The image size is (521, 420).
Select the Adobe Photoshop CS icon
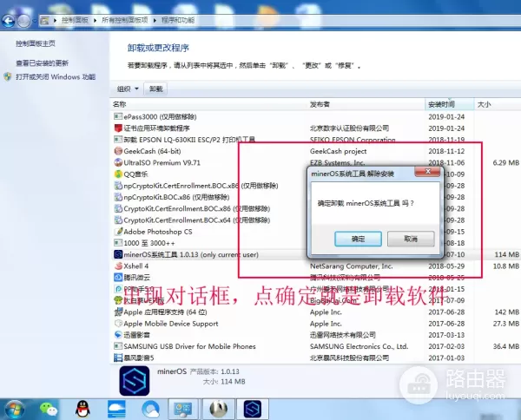pos(118,232)
